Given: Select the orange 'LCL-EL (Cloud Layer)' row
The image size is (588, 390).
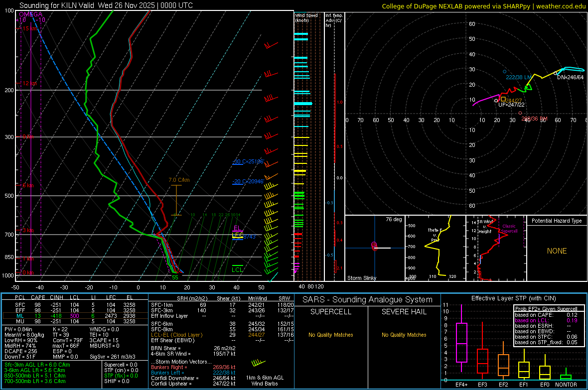Looking at the screenshot, I should tap(222, 335).
